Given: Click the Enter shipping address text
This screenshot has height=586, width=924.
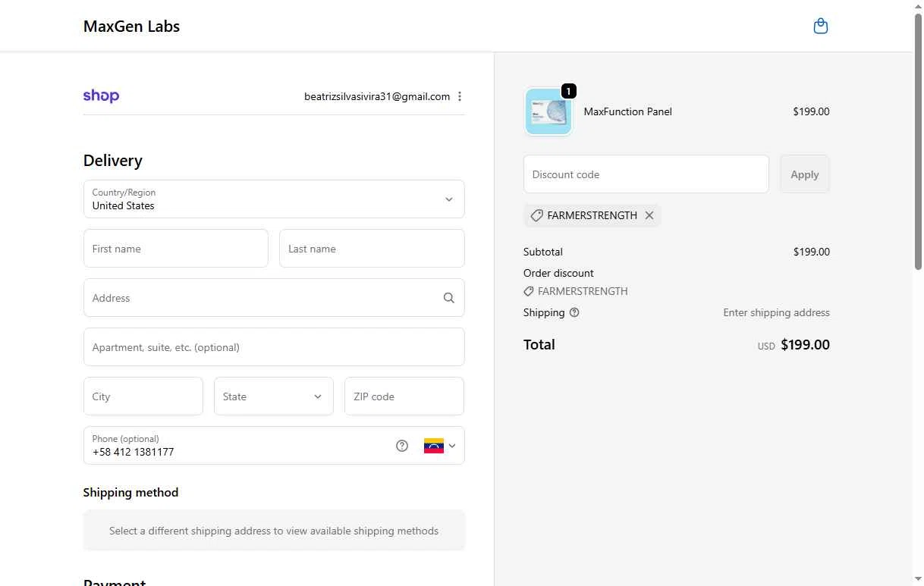Looking at the screenshot, I should point(776,312).
